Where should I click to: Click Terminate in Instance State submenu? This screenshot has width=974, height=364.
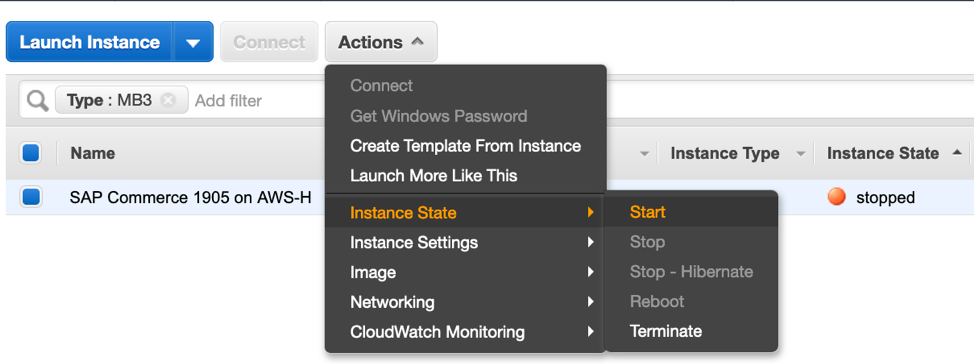click(x=691, y=331)
